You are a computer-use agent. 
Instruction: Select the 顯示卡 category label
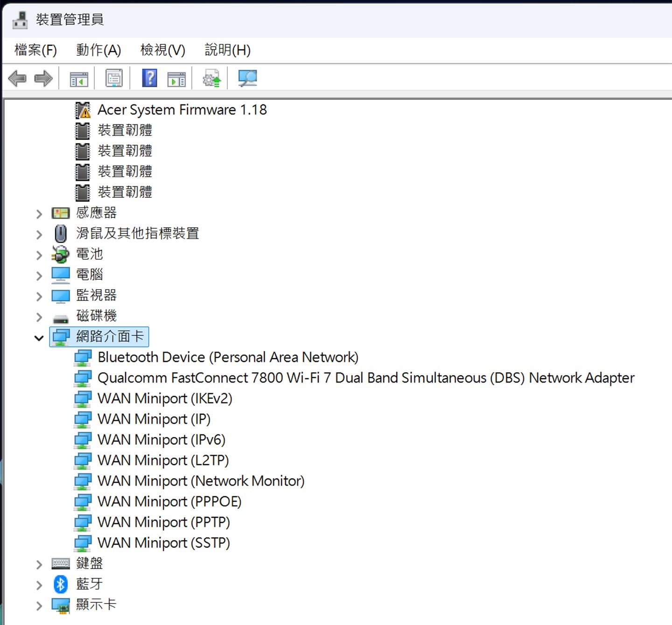(x=96, y=605)
